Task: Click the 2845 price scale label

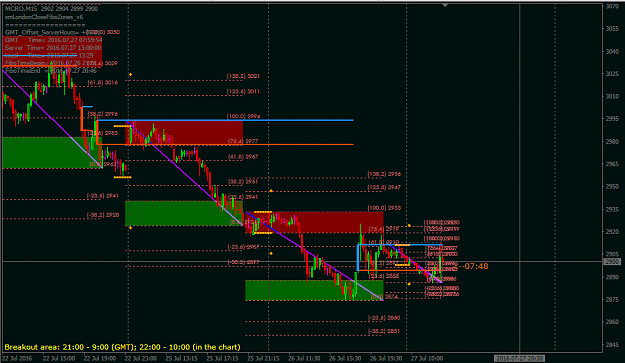Action: (x=612, y=345)
